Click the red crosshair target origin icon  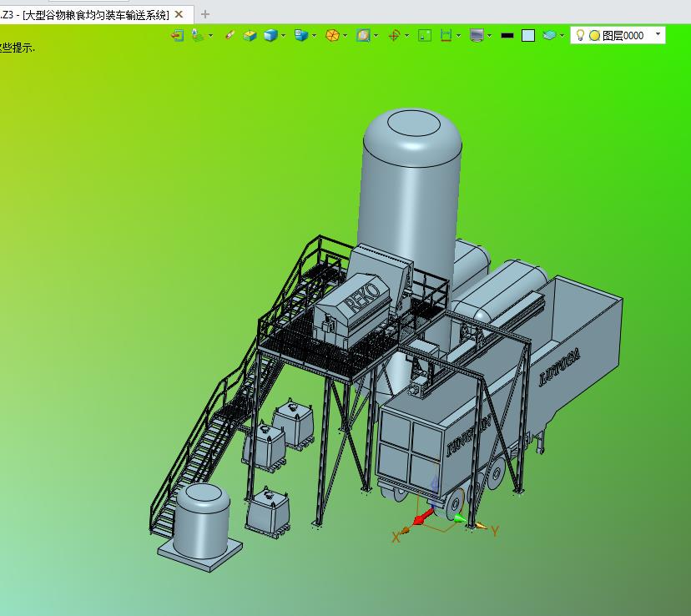pyautogui.click(x=394, y=35)
